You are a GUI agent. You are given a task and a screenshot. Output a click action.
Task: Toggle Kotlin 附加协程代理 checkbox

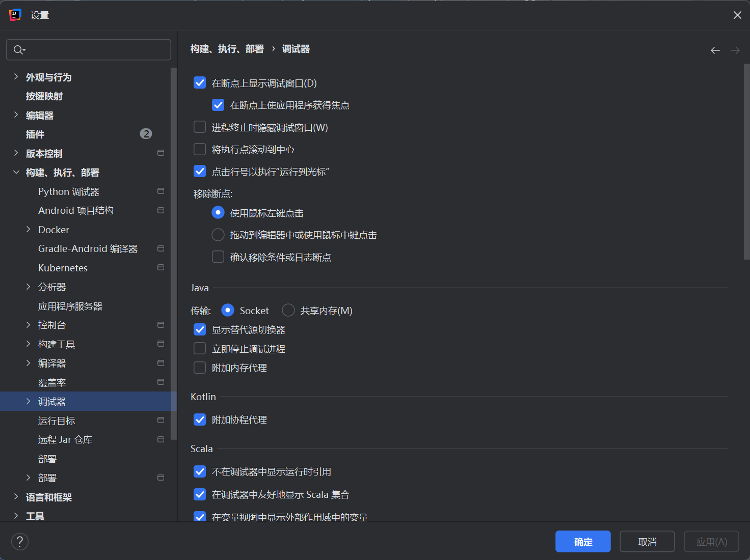click(x=200, y=420)
